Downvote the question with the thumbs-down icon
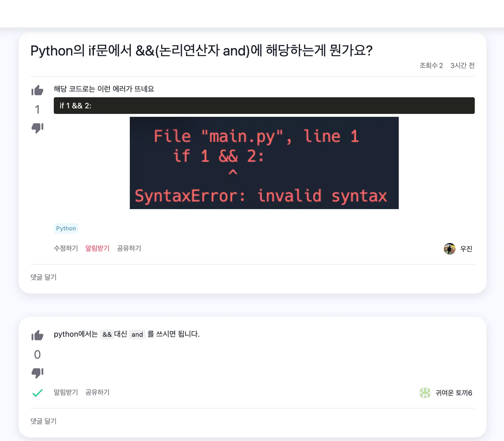Screen dimensions: 504x441 click(x=37, y=127)
